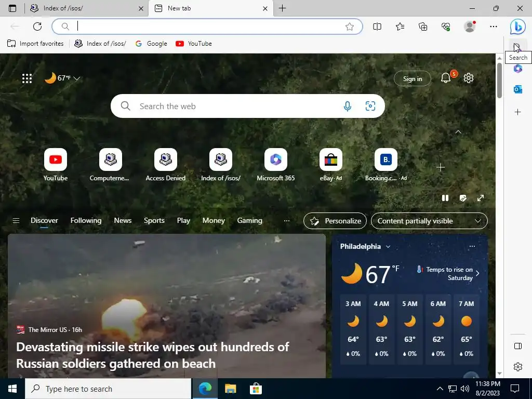
Task: Open split screen view icon
Action: click(x=377, y=26)
